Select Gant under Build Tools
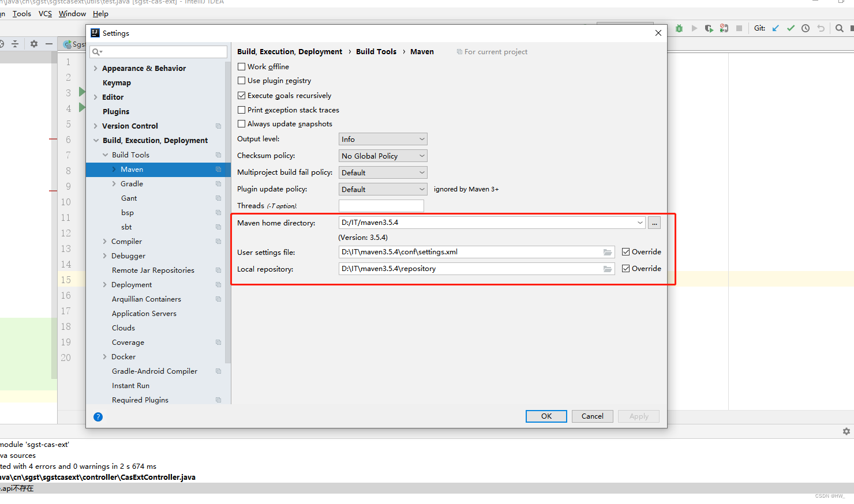The image size is (854, 504). (129, 198)
